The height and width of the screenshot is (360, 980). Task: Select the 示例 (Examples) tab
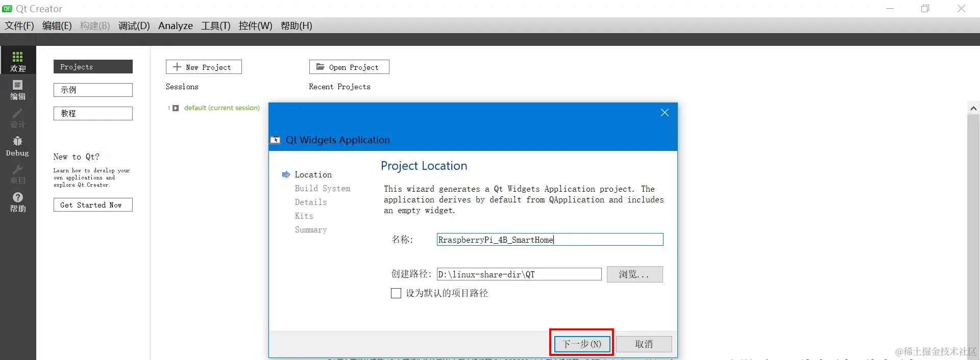pyautogui.click(x=93, y=90)
